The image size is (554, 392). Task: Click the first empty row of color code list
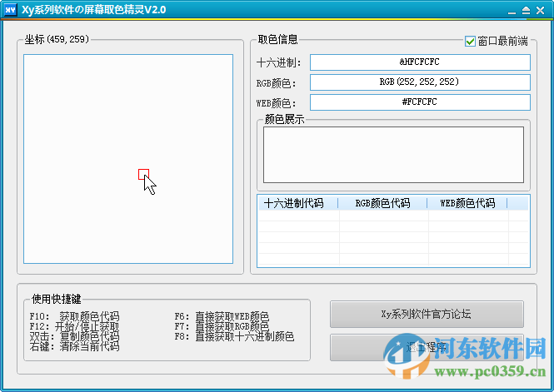(393, 216)
